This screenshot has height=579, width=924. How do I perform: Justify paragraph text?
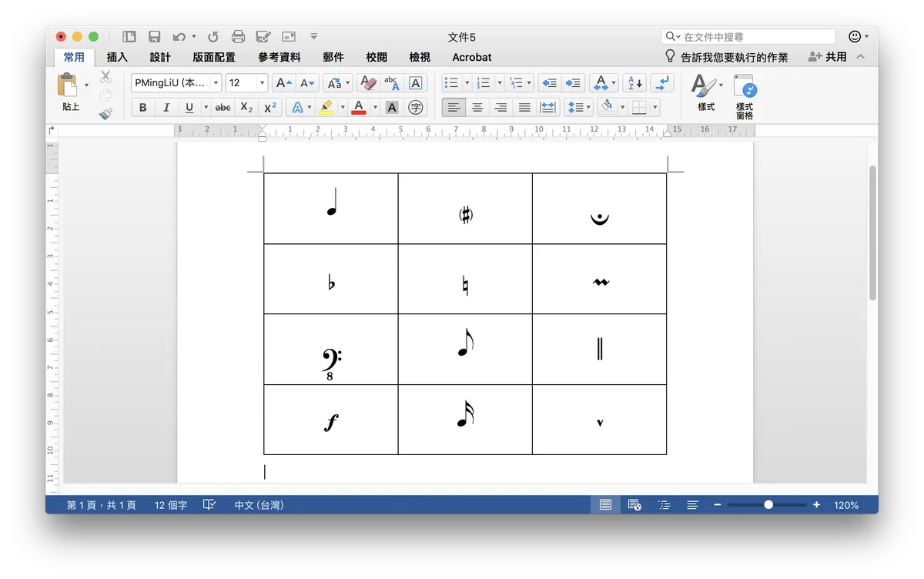[x=525, y=108]
